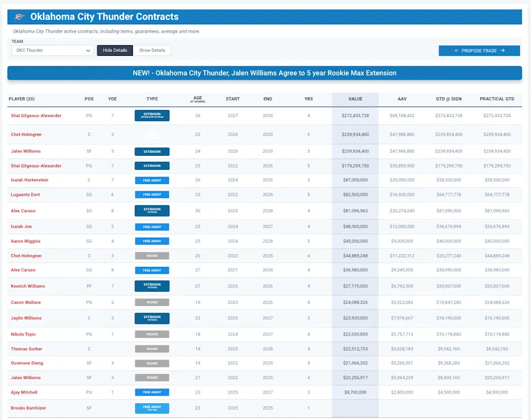The width and height of the screenshot is (531, 420).
Task: Click the Extension badge for Jalen Williams
Action: (152, 151)
